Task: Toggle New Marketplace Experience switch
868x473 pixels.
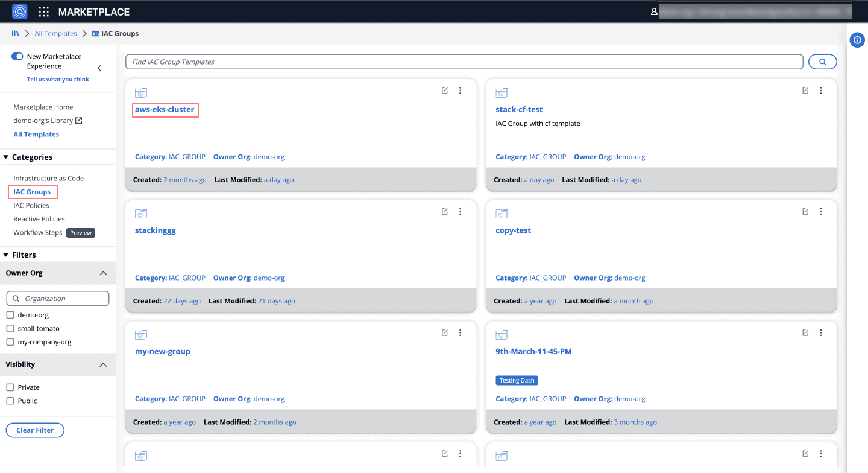Action: (17, 56)
